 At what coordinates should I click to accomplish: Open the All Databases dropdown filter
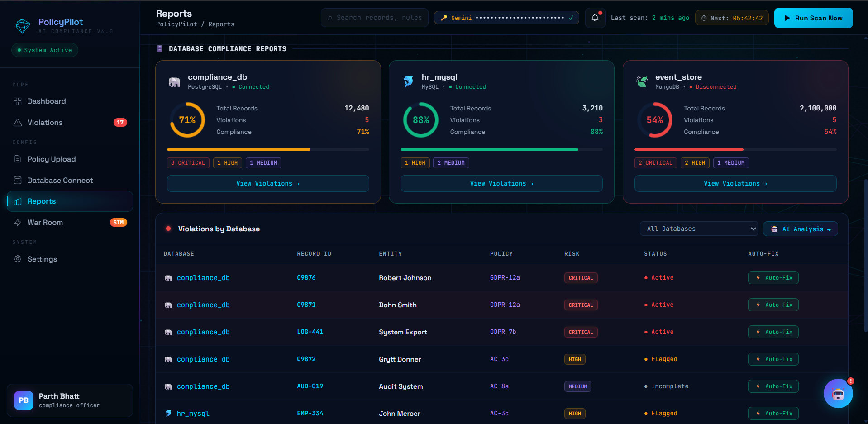[x=699, y=229]
